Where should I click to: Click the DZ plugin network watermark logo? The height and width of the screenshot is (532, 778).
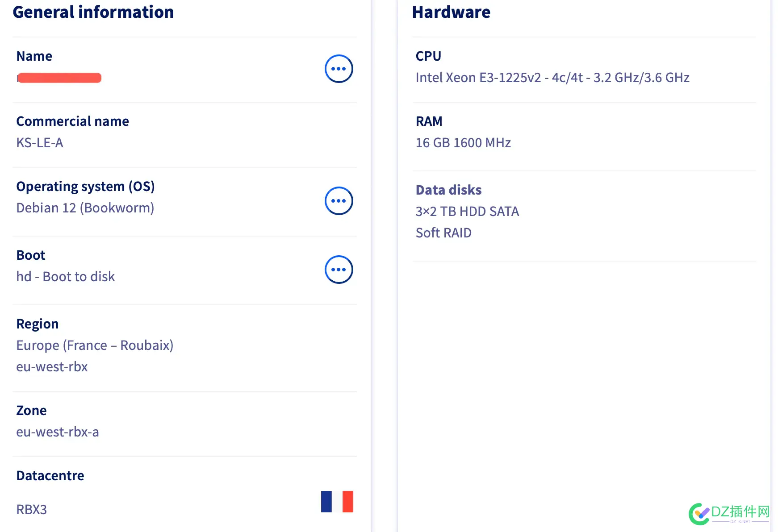[730, 514]
